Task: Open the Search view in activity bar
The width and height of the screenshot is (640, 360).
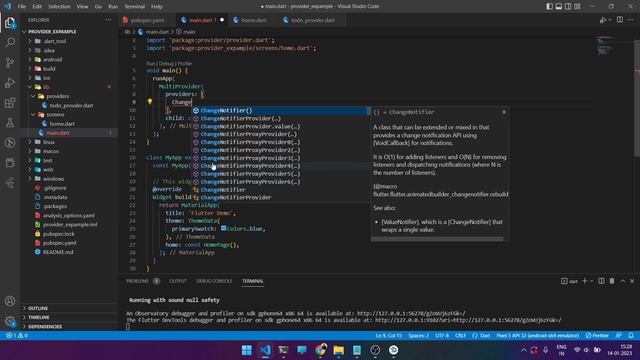Action: click(10, 42)
